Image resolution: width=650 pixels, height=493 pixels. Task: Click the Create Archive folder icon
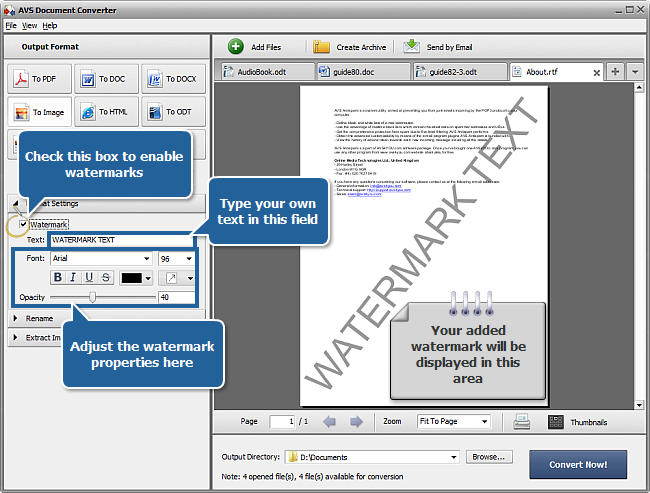tap(321, 47)
